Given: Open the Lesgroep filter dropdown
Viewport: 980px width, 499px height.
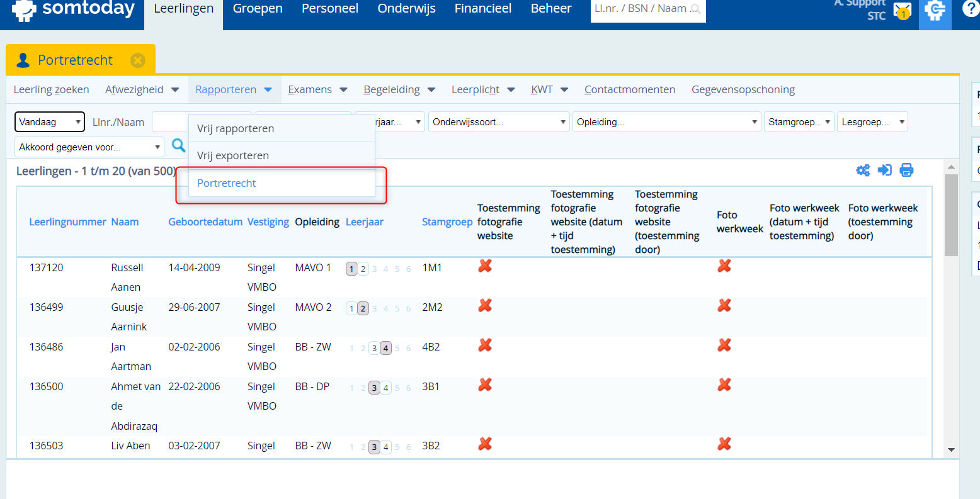Looking at the screenshot, I should (872, 122).
